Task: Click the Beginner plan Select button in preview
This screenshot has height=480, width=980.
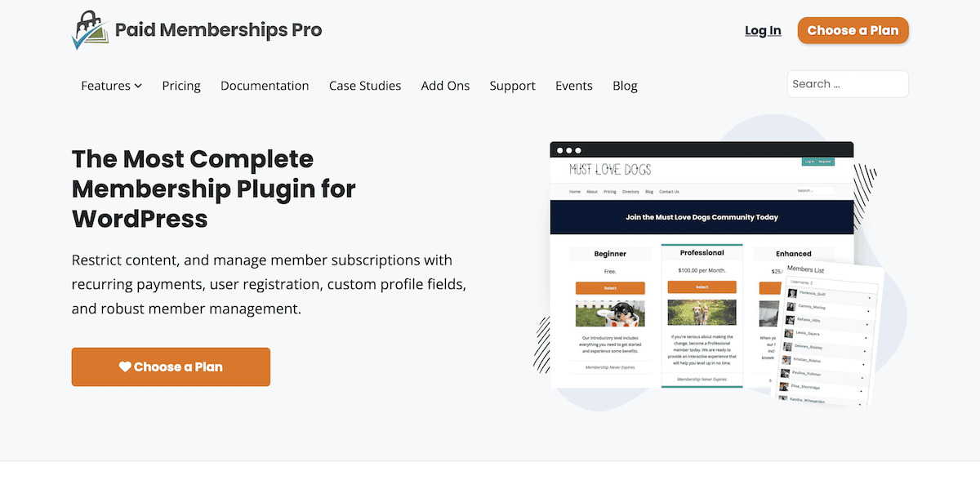Action: (610, 288)
